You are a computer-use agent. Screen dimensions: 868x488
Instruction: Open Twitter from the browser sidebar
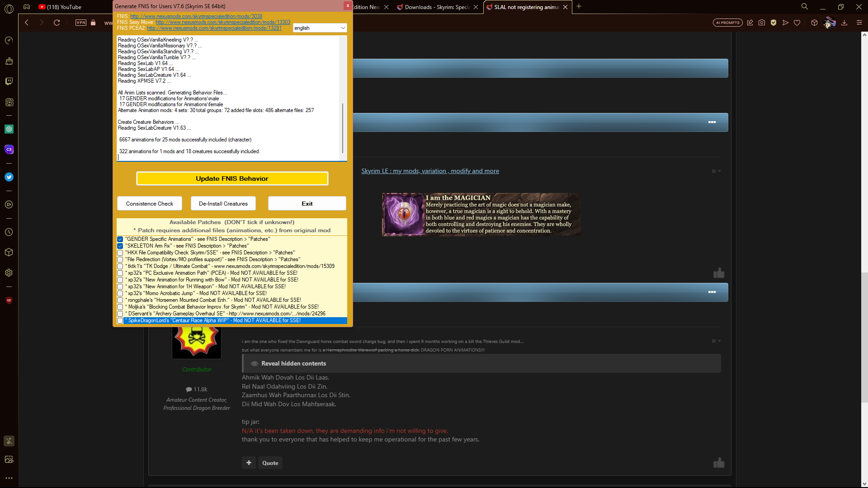pos(9,177)
